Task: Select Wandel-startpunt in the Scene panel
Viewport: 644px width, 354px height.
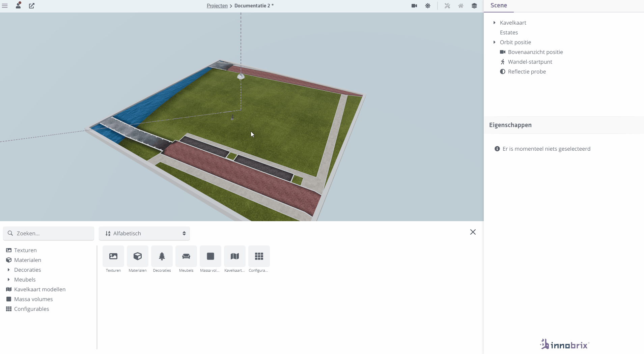Action: pyautogui.click(x=530, y=62)
